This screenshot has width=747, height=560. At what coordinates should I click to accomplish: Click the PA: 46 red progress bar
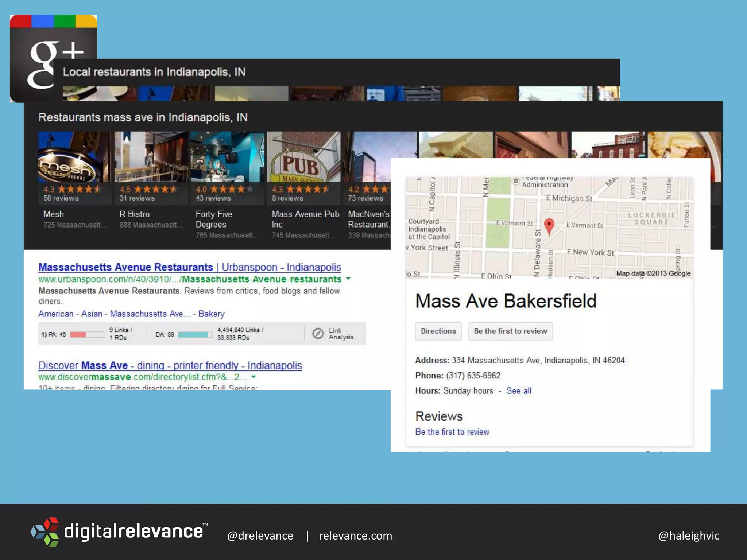pos(87,334)
